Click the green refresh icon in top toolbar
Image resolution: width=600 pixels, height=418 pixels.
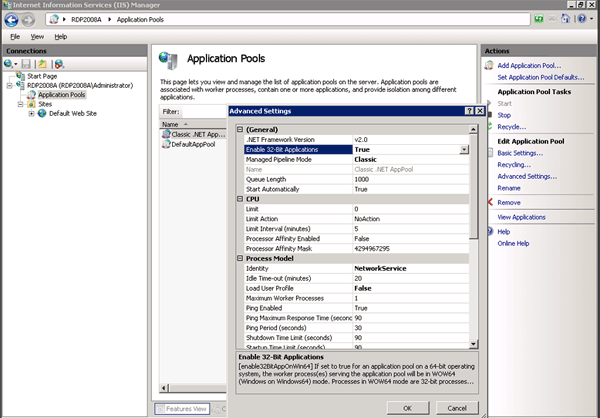[x=539, y=19]
